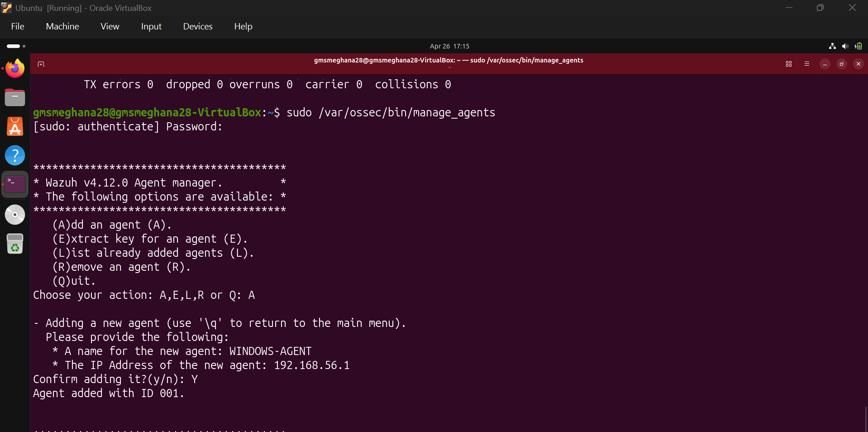The image size is (868, 432).
Task: Click the 'Choose your action' prompt line
Action: pos(144,295)
